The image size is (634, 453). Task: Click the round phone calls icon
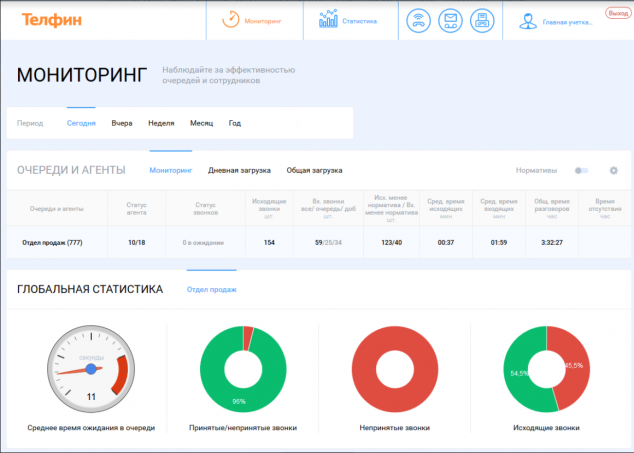tap(418, 21)
